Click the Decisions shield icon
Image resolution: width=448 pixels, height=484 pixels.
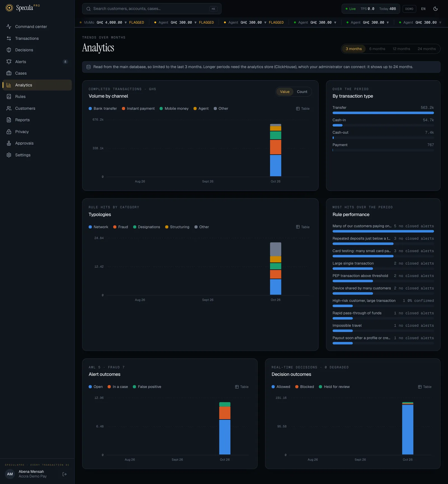(9, 50)
